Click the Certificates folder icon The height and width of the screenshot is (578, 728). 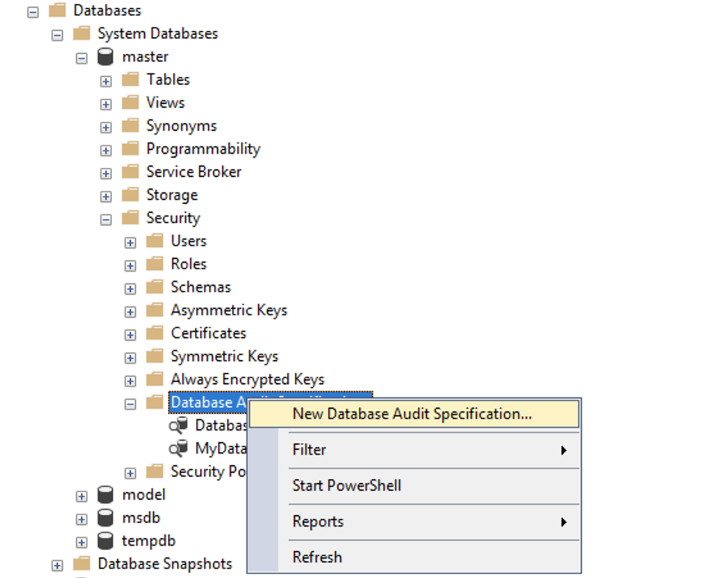pyautogui.click(x=154, y=333)
